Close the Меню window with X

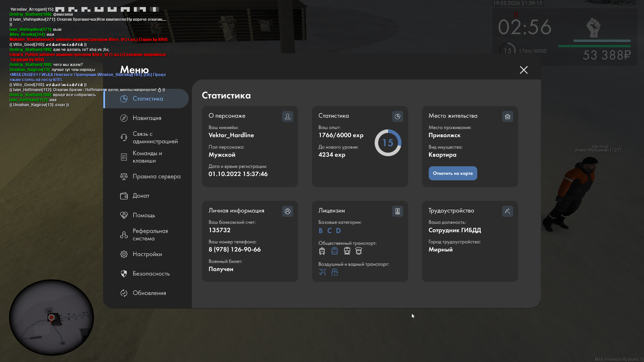point(524,70)
